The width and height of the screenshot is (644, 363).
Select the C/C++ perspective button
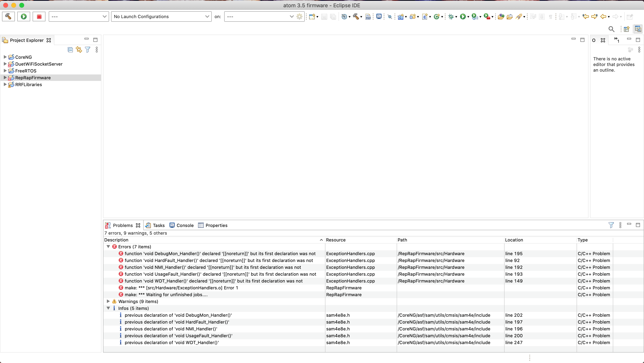point(638,29)
